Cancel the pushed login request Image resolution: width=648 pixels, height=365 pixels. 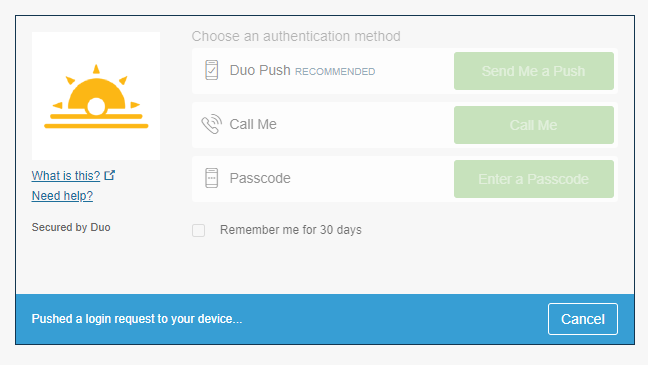583,319
